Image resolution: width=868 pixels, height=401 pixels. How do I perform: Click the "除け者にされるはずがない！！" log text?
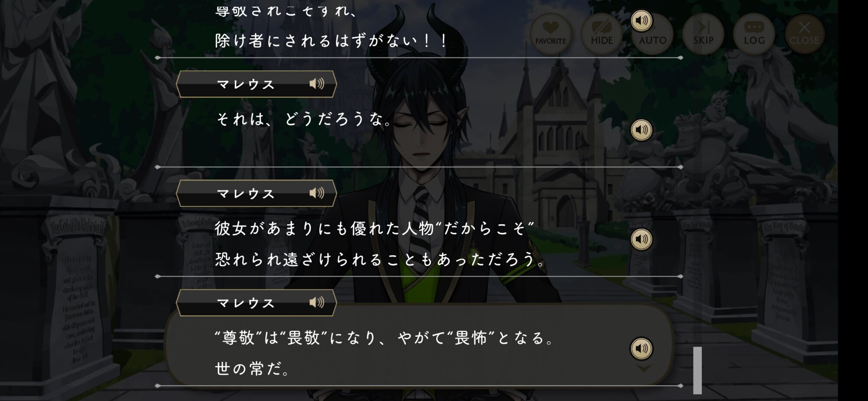pos(332,41)
